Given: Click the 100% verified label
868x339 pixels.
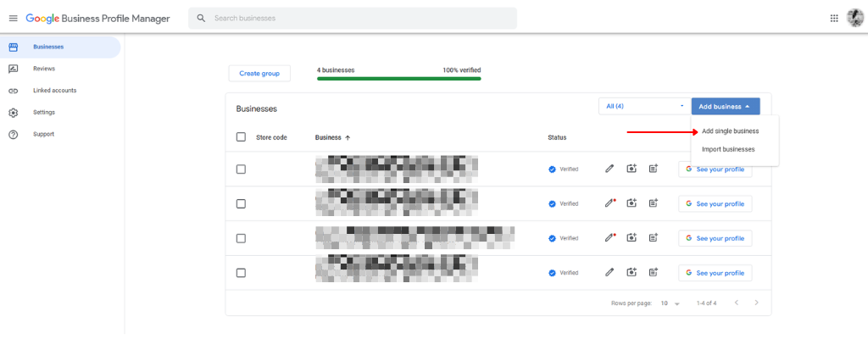Looking at the screenshot, I should pyautogui.click(x=462, y=70).
